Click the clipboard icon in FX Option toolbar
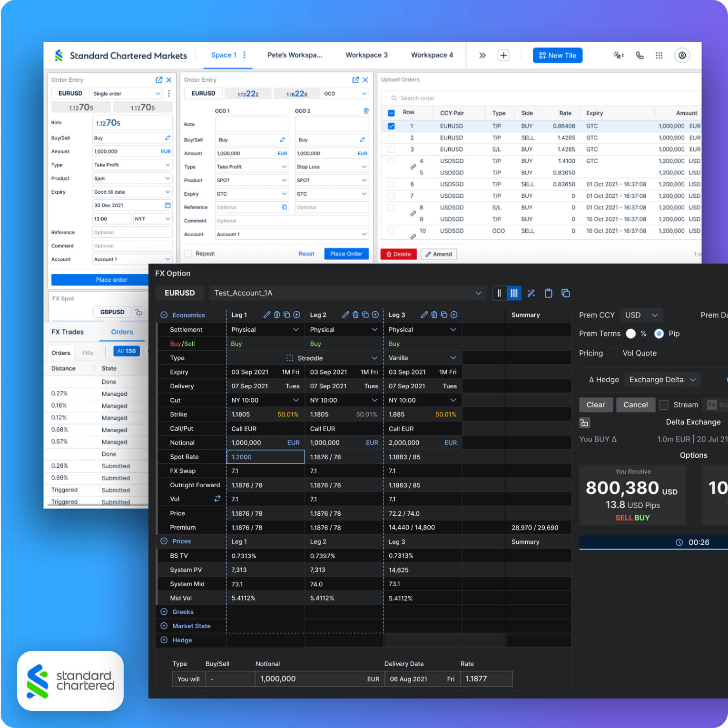This screenshot has height=728, width=728. 548,293
